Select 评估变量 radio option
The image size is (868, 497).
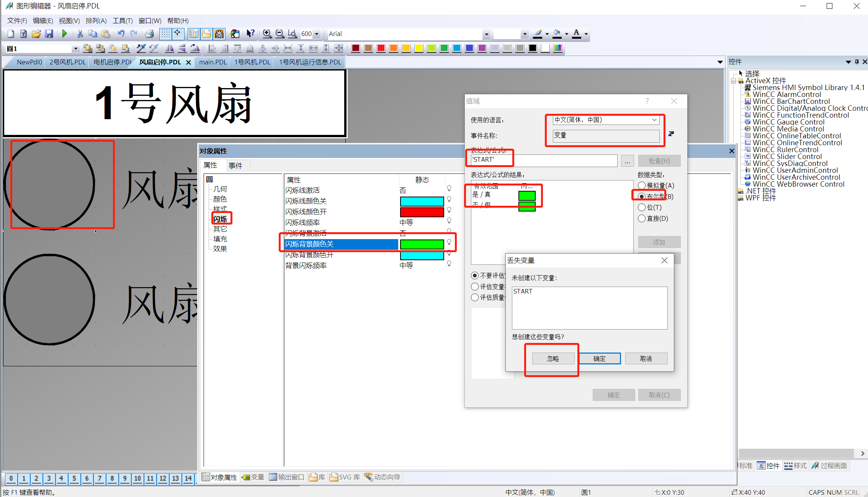click(475, 287)
